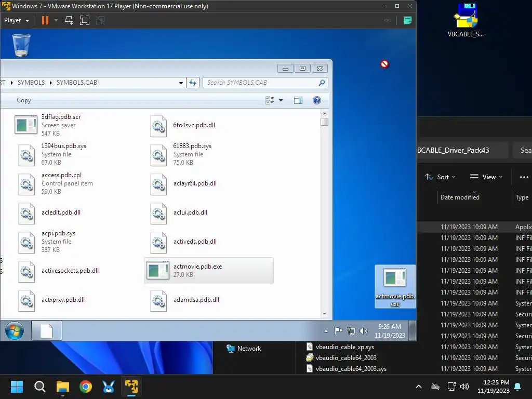Viewport: 532px width, 399px height.
Task: Open Windows 11 Start button
Action: [x=17, y=387]
